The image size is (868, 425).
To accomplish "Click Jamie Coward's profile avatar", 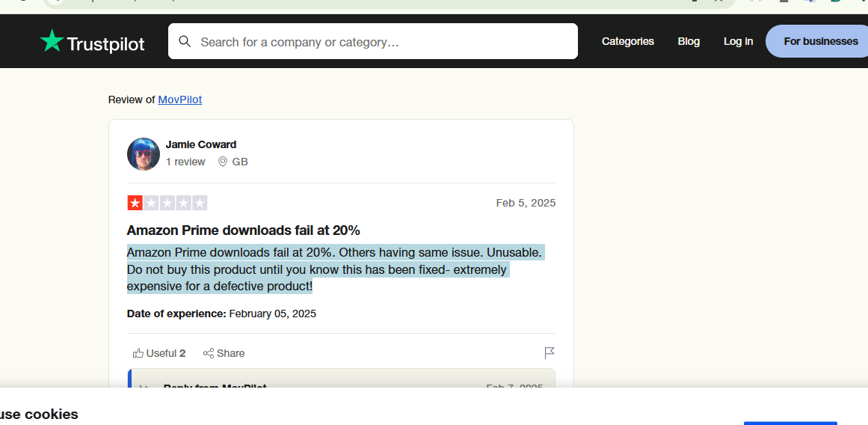I will pos(144,154).
